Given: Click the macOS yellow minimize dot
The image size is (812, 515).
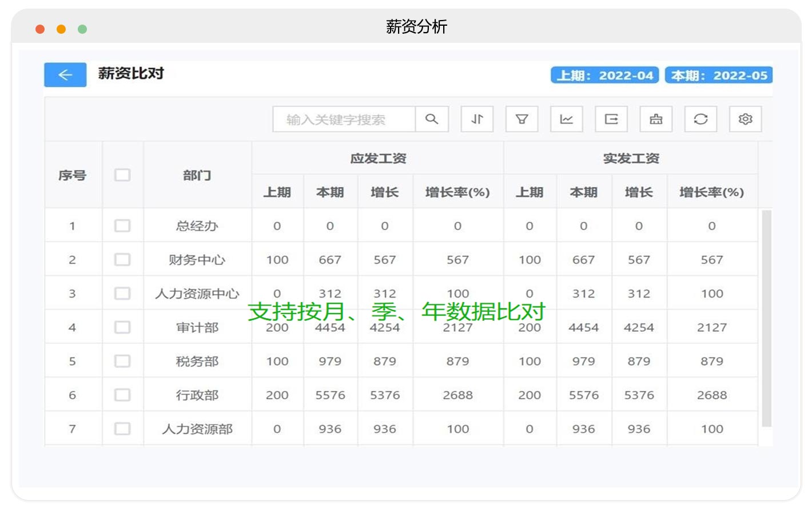Looking at the screenshot, I should [x=61, y=29].
